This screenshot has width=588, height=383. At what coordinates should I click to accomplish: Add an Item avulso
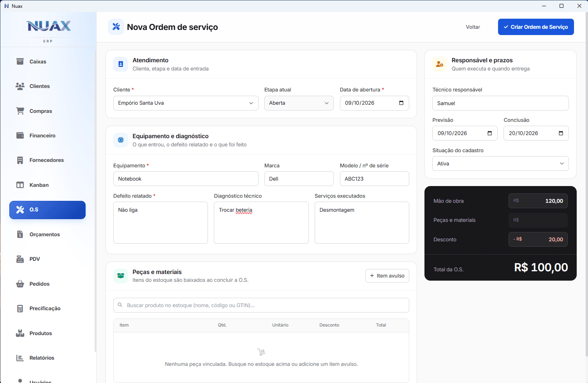387,276
